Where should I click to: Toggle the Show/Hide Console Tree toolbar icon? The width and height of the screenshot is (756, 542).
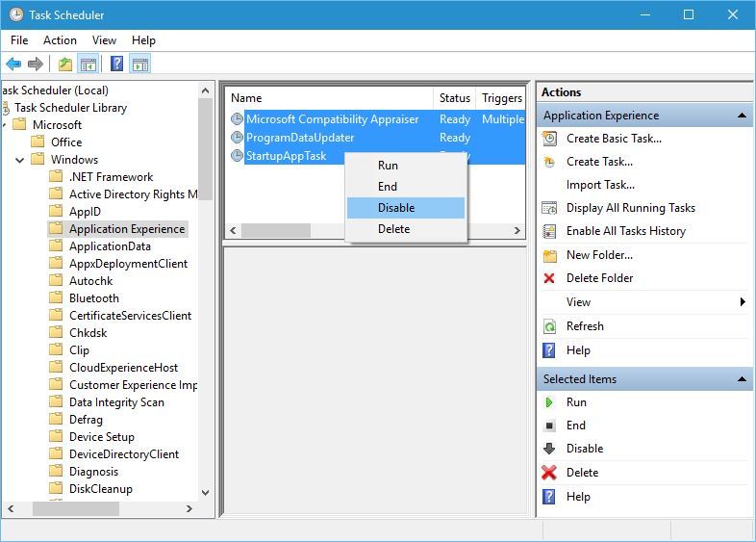[x=88, y=64]
